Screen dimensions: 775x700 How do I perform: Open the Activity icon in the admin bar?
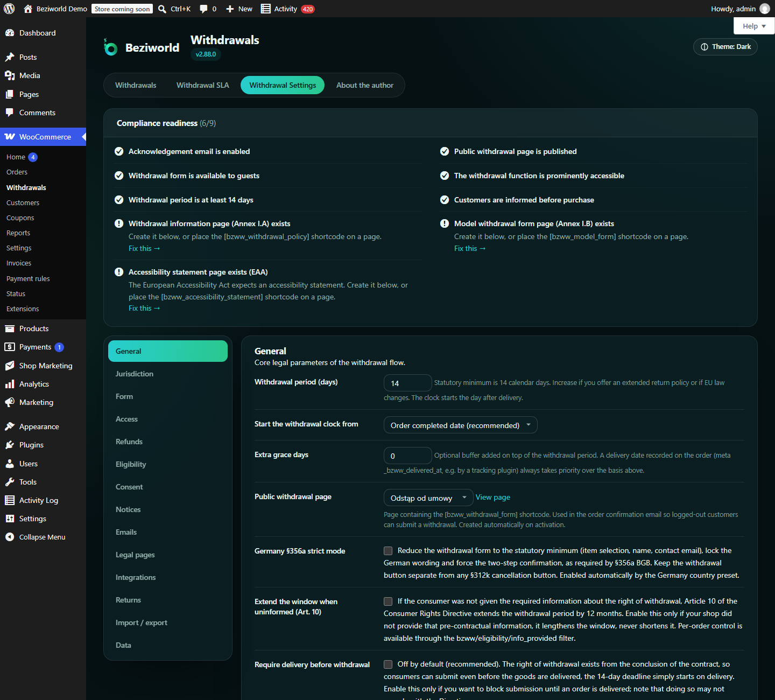[265, 9]
